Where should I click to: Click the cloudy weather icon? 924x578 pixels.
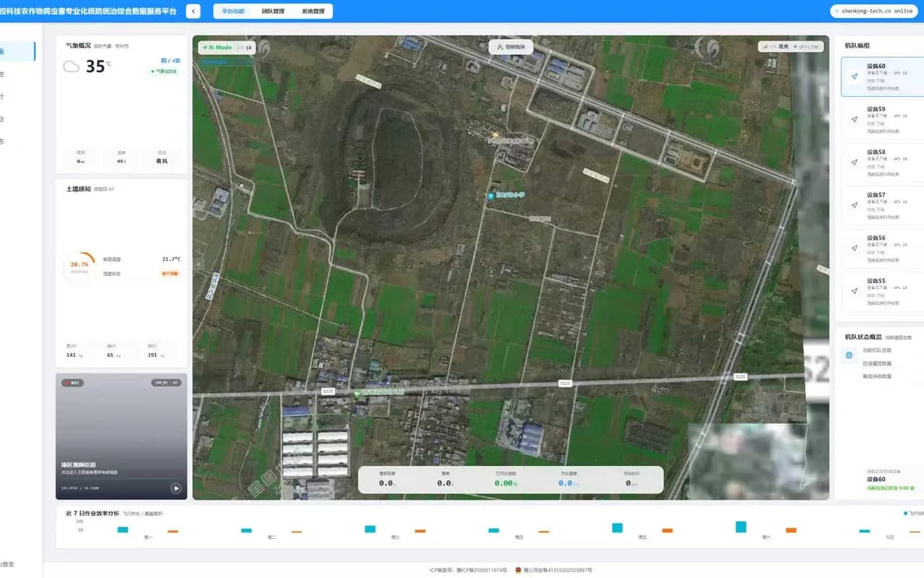coord(71,66)
